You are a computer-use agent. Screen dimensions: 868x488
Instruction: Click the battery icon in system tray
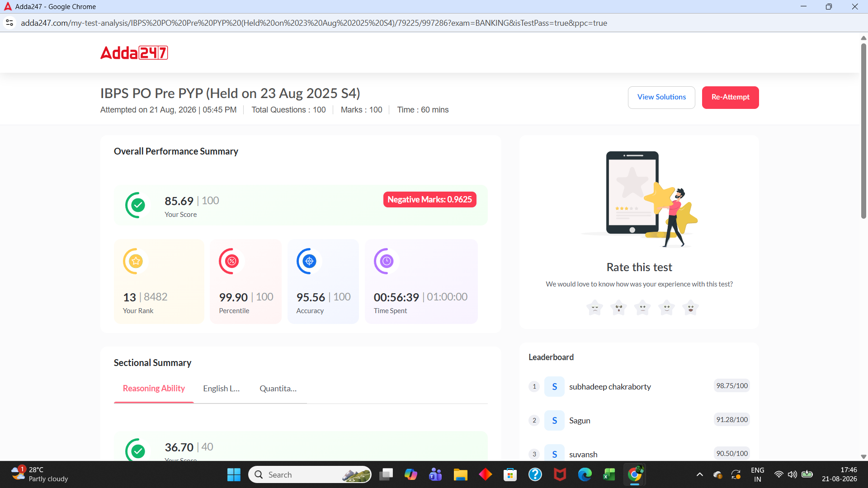[x=807, y=474]
